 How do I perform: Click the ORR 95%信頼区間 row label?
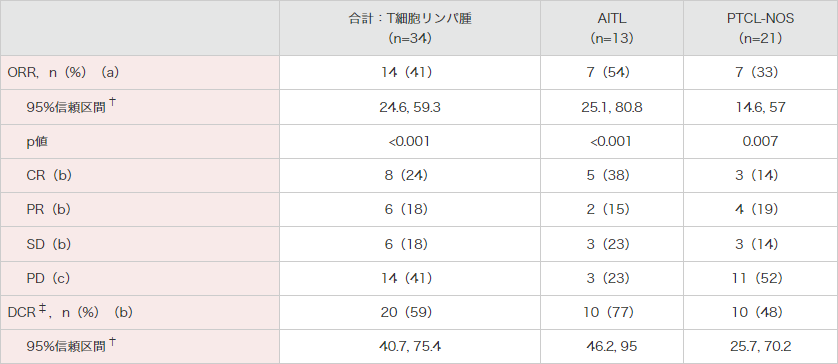pos(71,107)
